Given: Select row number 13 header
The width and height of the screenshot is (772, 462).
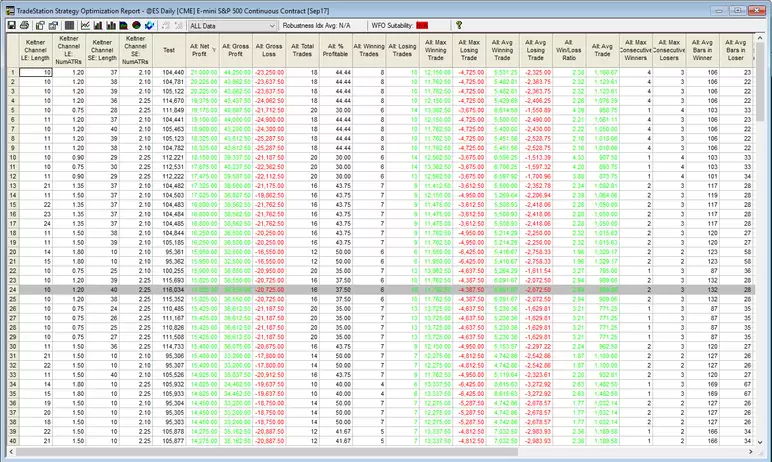Looking at the screenshot, I should pos(13,186).
